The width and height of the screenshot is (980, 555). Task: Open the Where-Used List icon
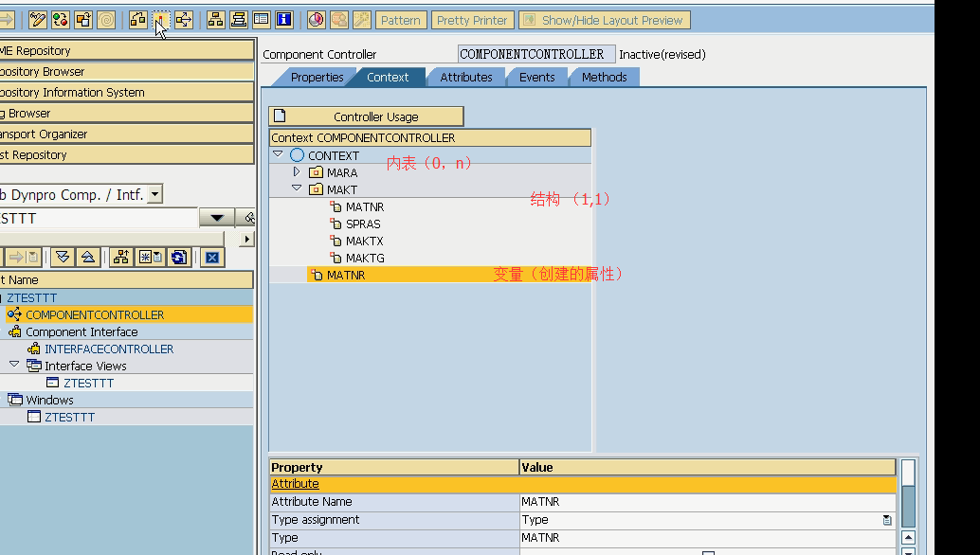pos(184,20)
